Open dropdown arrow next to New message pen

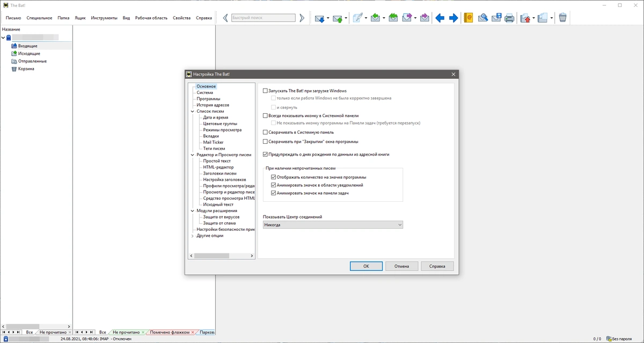[x=367, y=18]
